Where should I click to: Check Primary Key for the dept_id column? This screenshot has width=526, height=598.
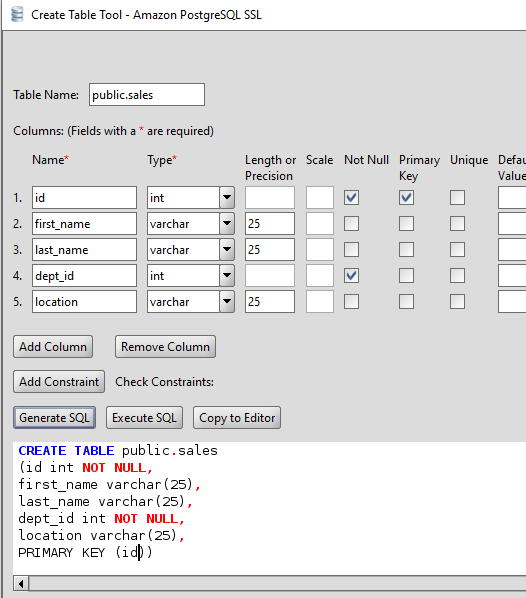(407, 275)
